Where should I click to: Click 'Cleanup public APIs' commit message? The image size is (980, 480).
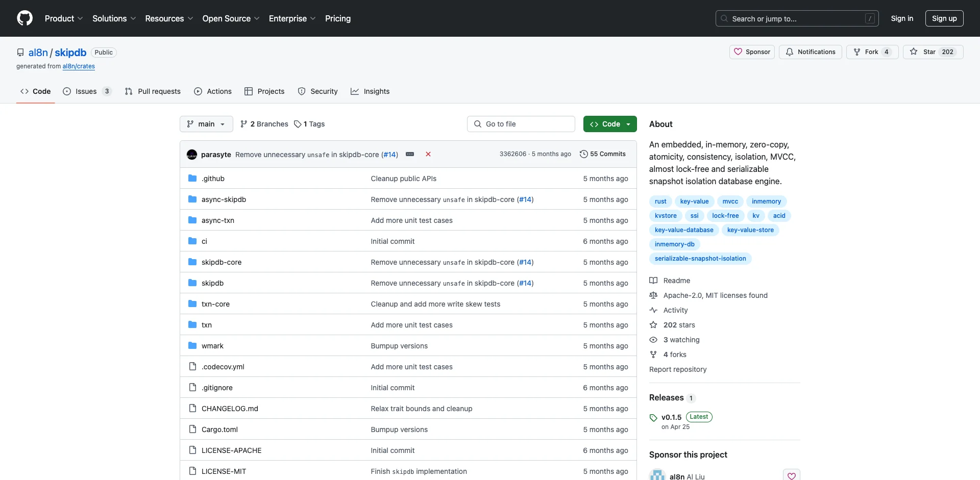(x=403, y=179)
